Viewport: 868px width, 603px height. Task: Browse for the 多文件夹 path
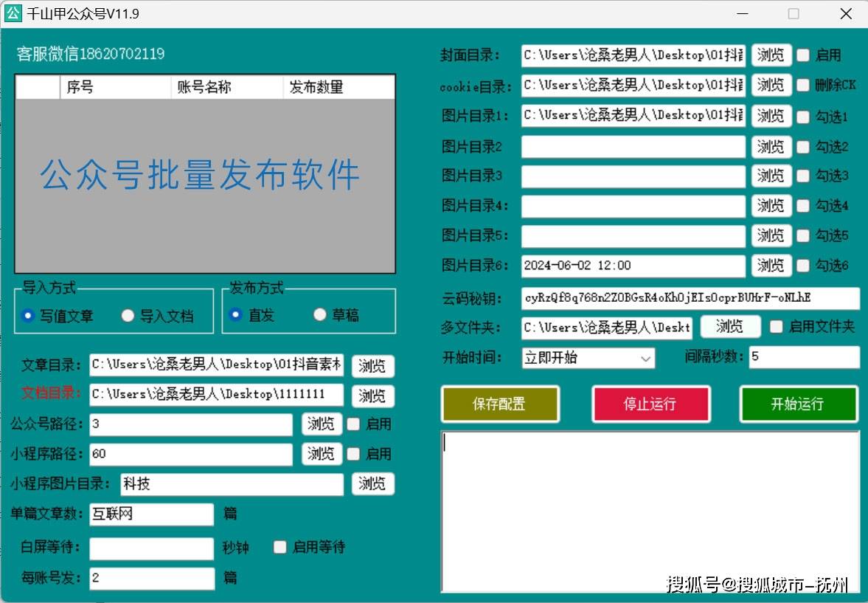pyautogui.click(x=730, y=326)
